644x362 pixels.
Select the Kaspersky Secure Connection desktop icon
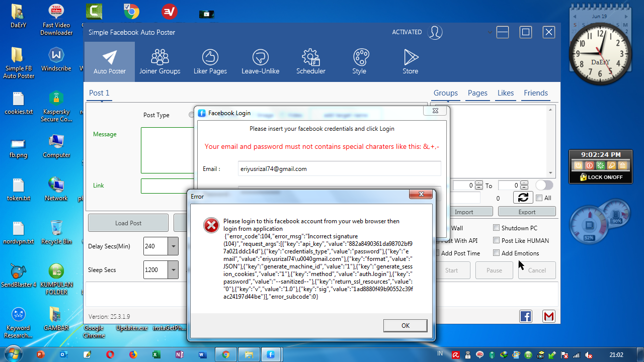pos(56,106)
